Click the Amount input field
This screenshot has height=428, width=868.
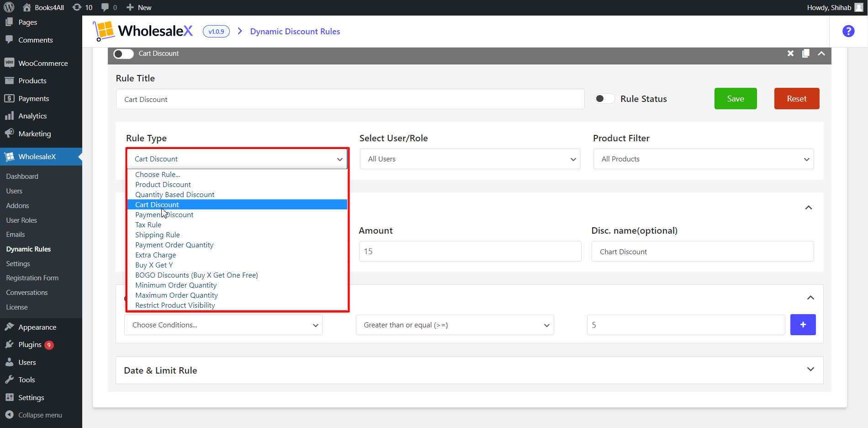tap(470, 251)
